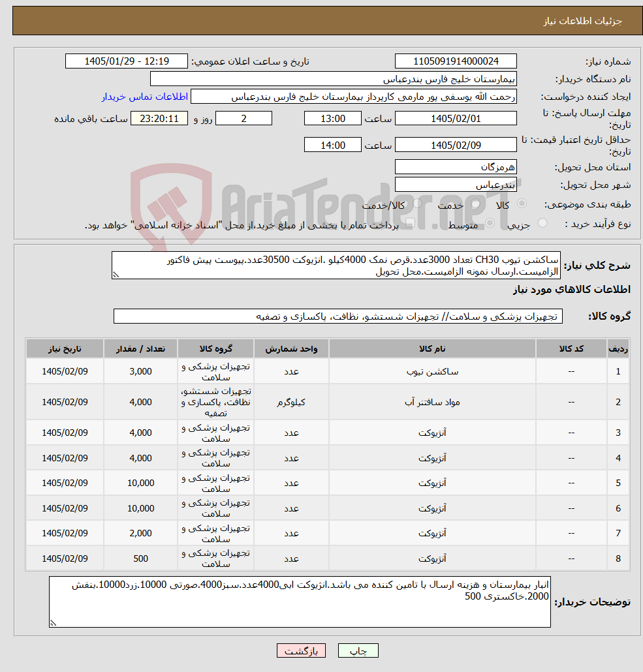Click the resize handle of buyer notes textarea

53,624
